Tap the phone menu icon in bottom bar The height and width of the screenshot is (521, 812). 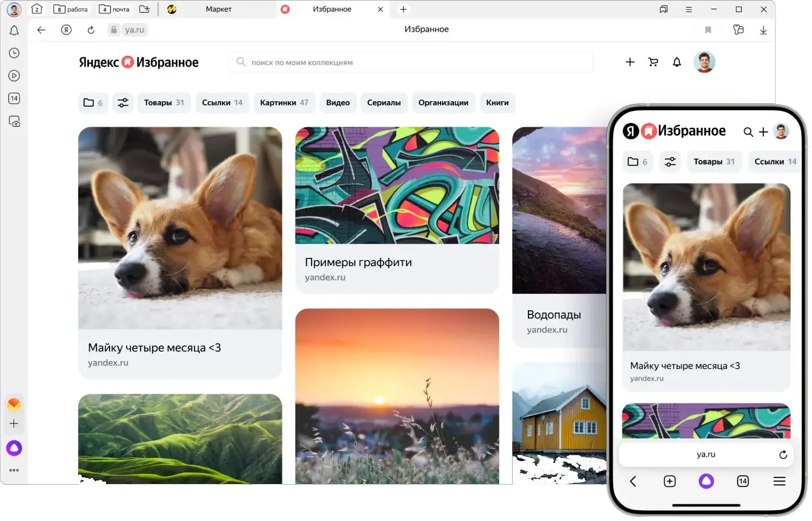click(x=779, y=481)
